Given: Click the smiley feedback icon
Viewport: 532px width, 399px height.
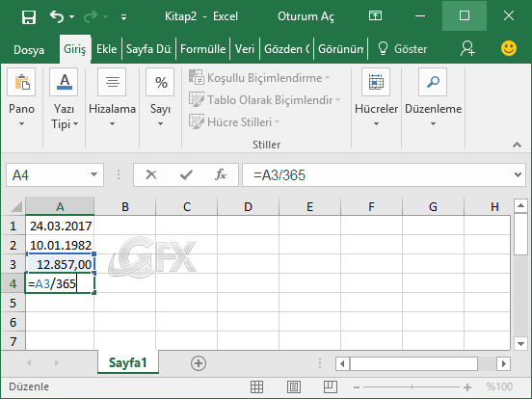Looking at the screenshot, I should coord(509,48).
